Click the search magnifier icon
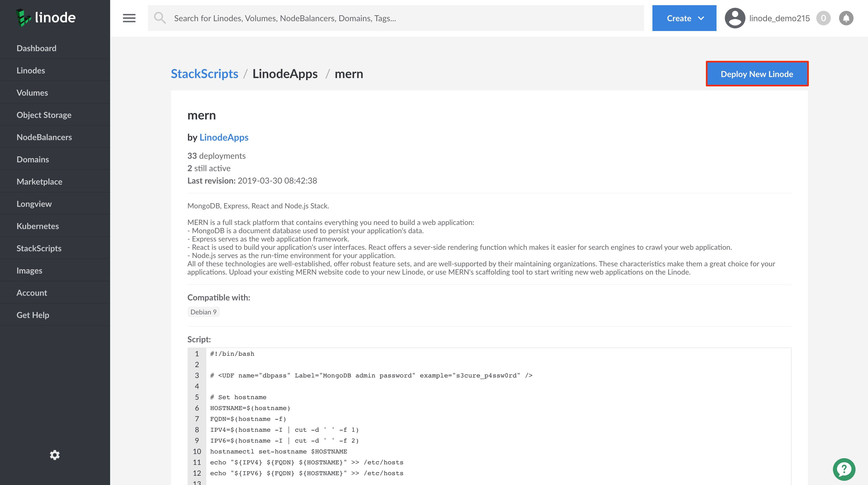Viewport: 868px width, 485px height. click(160, 18)
